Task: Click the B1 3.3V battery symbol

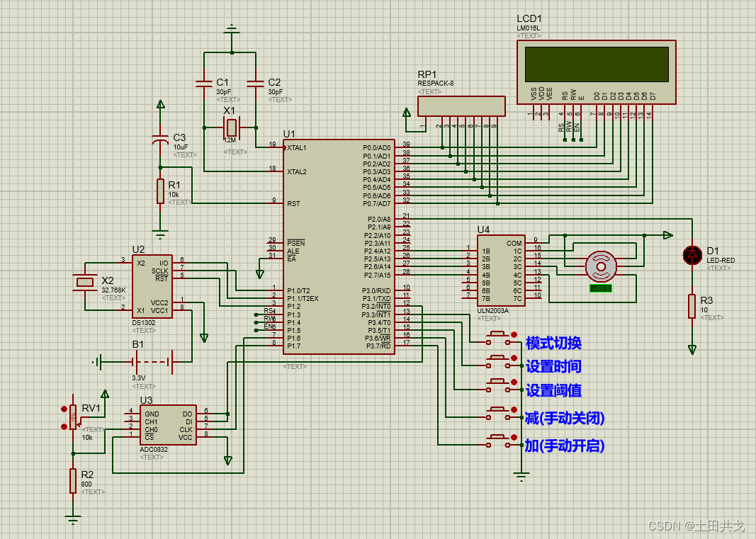Action: point(153,361)
